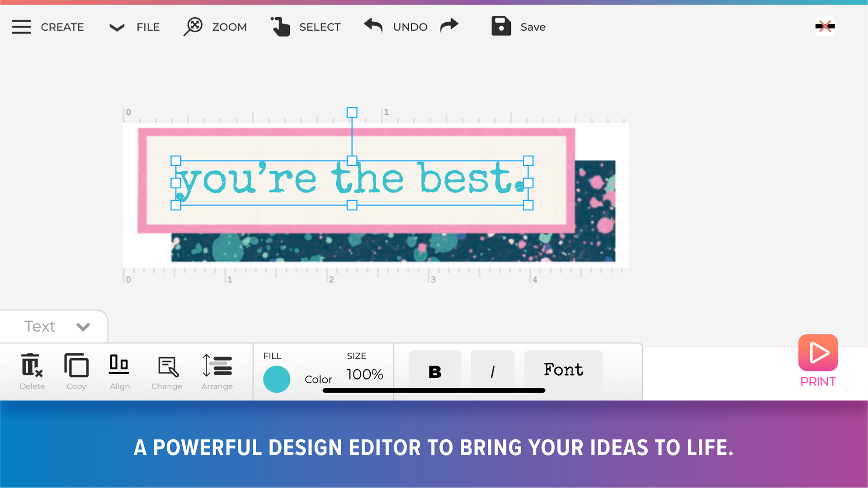This screenshot has height=488, width=868.
Task: Redo with the forward arrow icon
Action: click(x=449, y=26)
